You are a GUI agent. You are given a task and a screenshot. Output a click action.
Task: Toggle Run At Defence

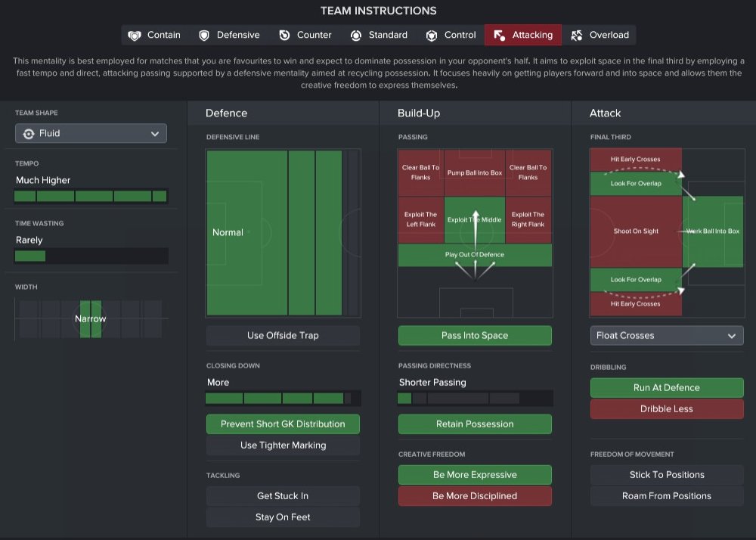(667, 388)
